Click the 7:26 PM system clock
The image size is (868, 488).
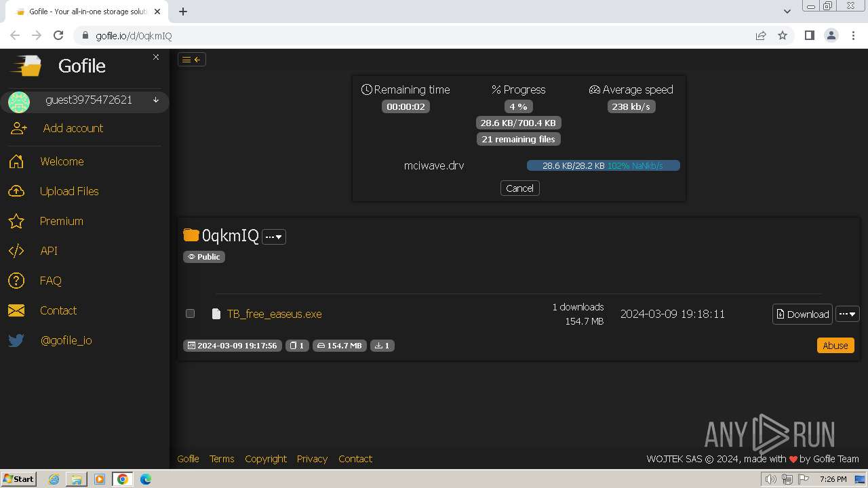pyautogui.click(x=833, y=479)
